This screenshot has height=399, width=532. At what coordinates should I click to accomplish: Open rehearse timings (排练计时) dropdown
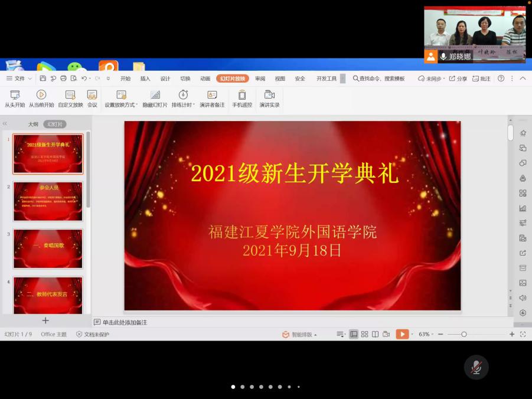coord(183,99)
